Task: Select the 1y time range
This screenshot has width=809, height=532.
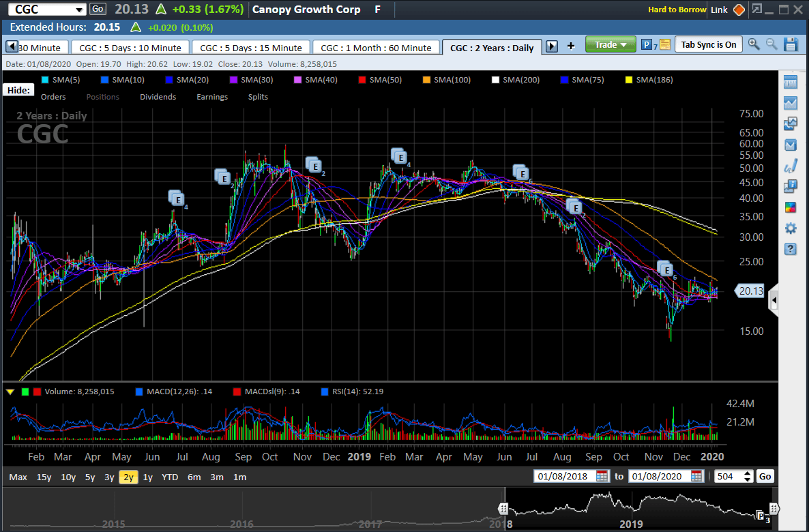Action: pos(147,477)
